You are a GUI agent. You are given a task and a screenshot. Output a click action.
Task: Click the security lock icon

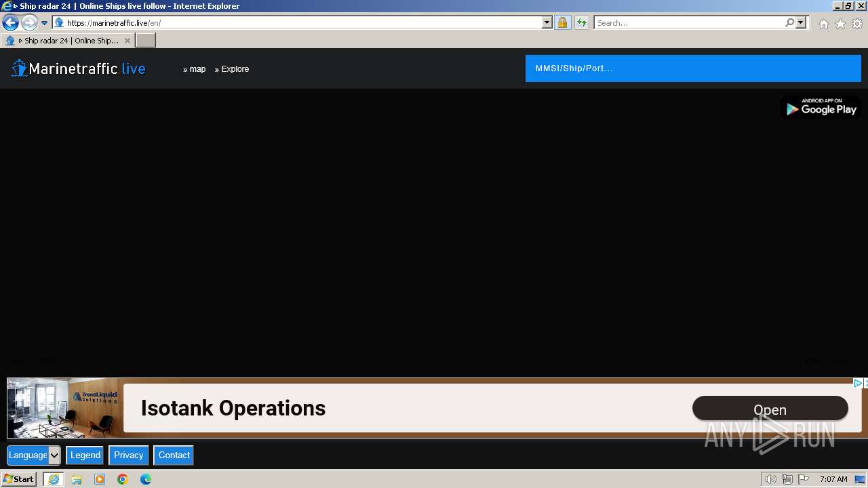(562, 22)
